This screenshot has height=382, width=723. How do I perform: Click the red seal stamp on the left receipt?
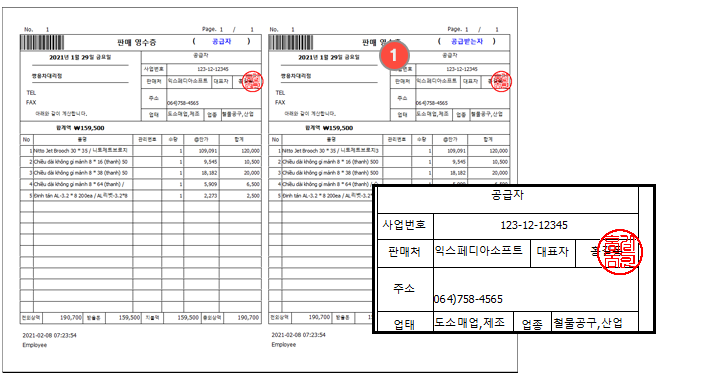click(252, 82)
